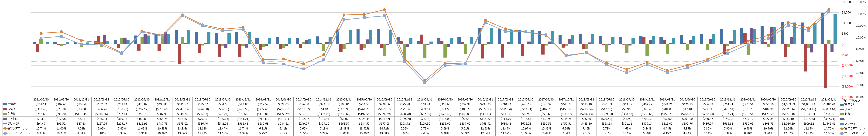Click the ($637.05) 財務CF cell
This screenshot has height=136, width=868.
click(x=425, y=114)
